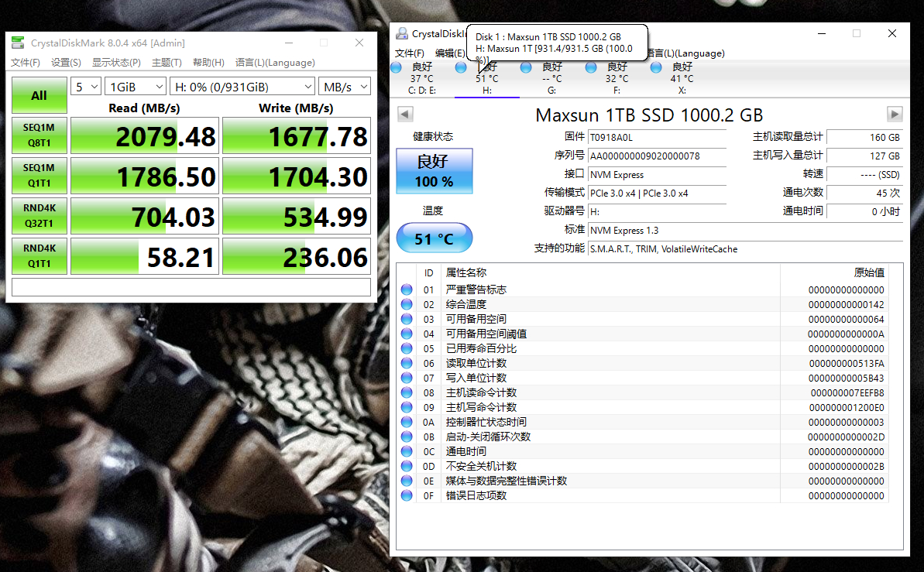This screenshot has height=572, width=924.
Task: Run all benchmarks with All button
Action: (x=40, y=95)
